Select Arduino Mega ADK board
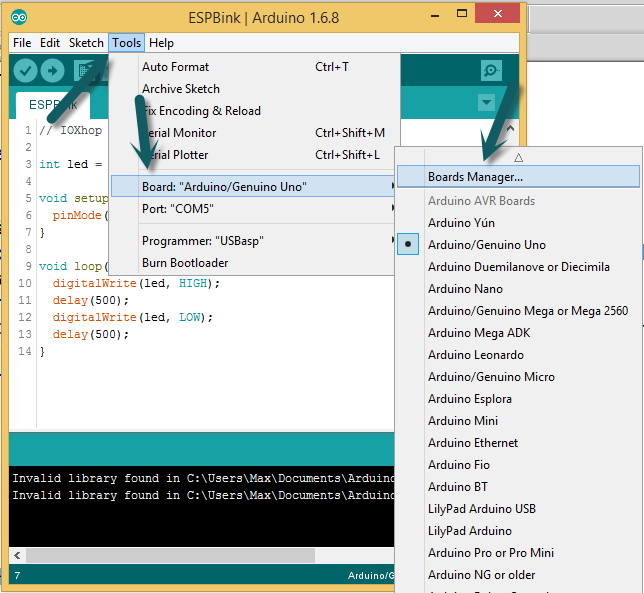644x593 pixels. [x=518, y=333]
